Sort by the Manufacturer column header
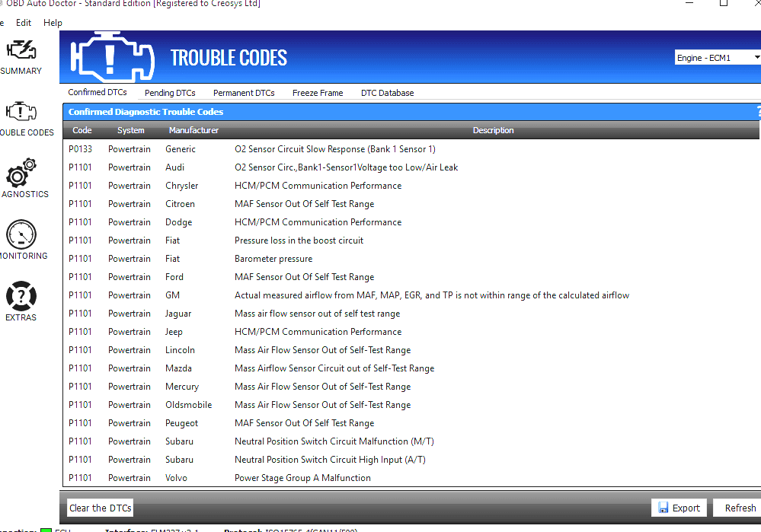The image size is (761, 532). tap(193, 130)
